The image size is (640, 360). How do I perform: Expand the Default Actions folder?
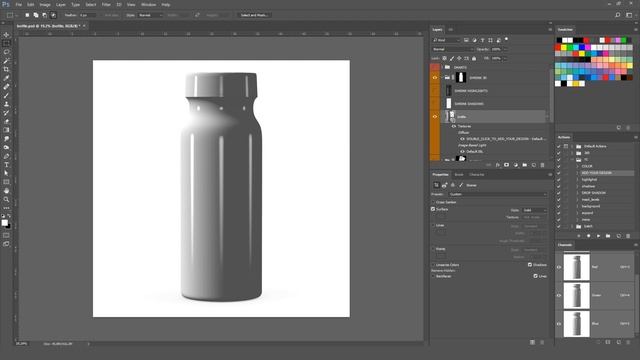(x=572, y=146)
